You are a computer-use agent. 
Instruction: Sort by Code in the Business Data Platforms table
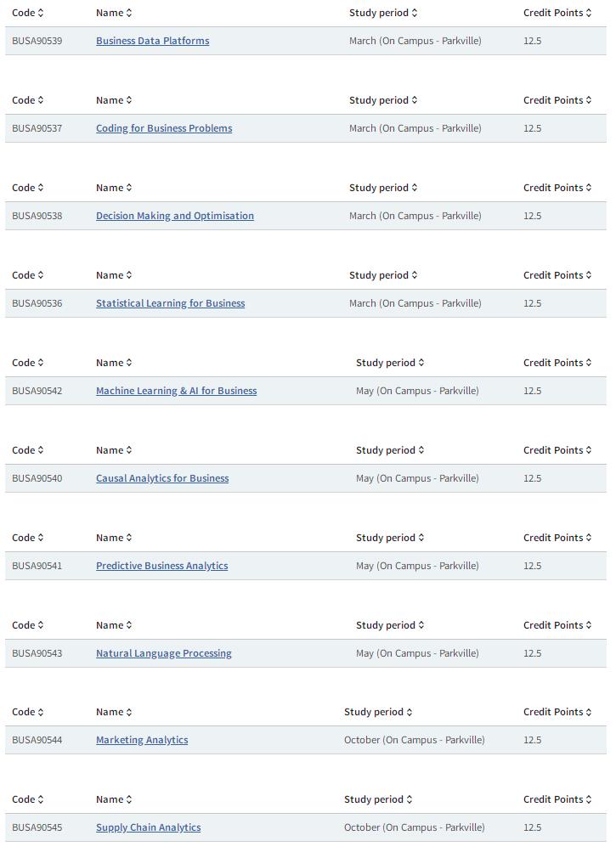click(27, 13)
